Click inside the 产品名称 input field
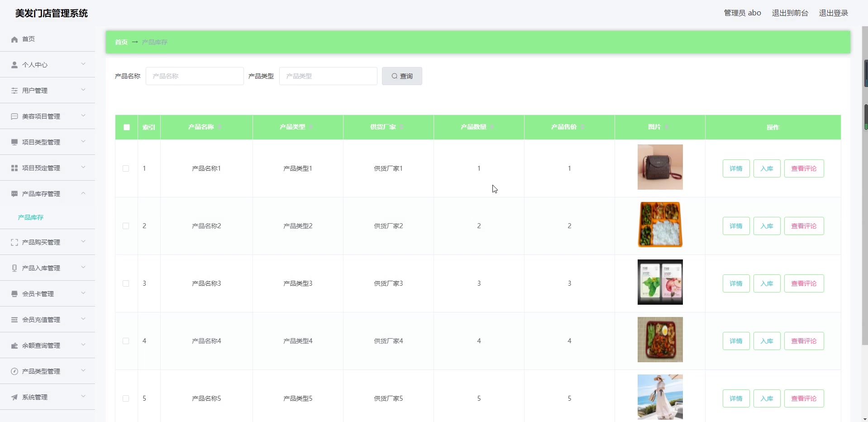 point(195,76)
